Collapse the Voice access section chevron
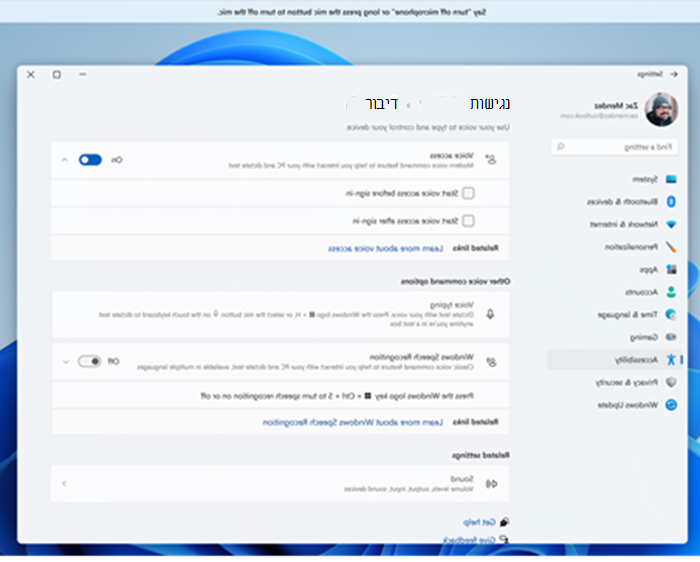This screenshot has height=562, width=700. click(64, 160)
